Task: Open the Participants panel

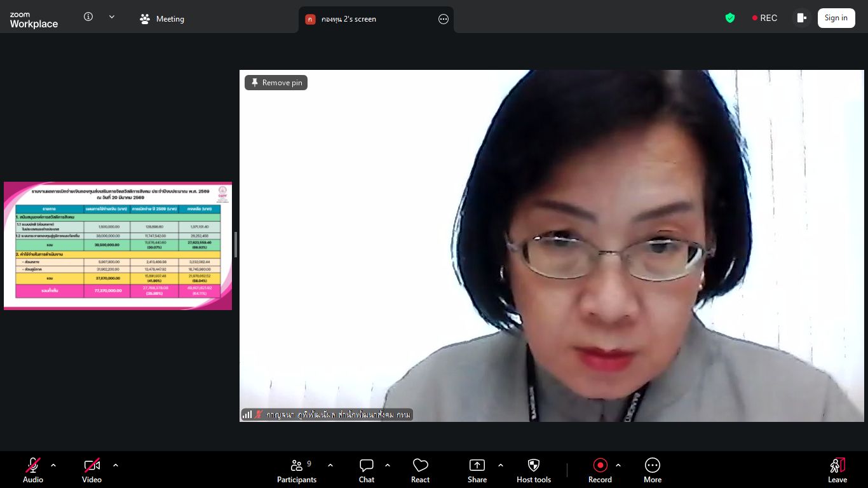Action: (x=296, y=471)
